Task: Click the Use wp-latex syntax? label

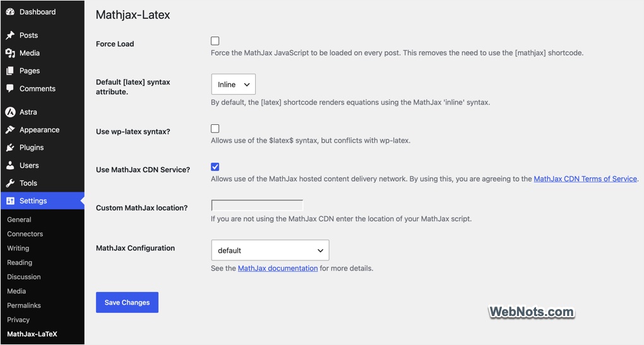Action: [133, 132]
